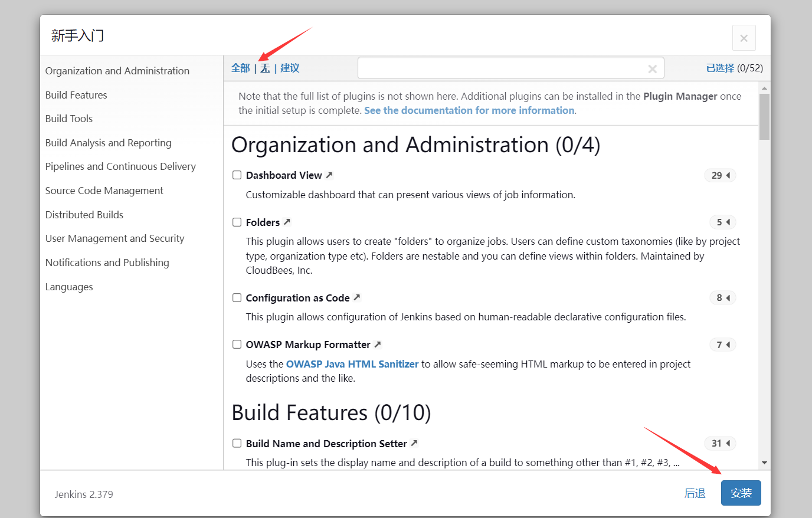Screen dimensions: 812x518
Task: Expand Configuration as Code dependencies badge 8
Action: point(723,298)
